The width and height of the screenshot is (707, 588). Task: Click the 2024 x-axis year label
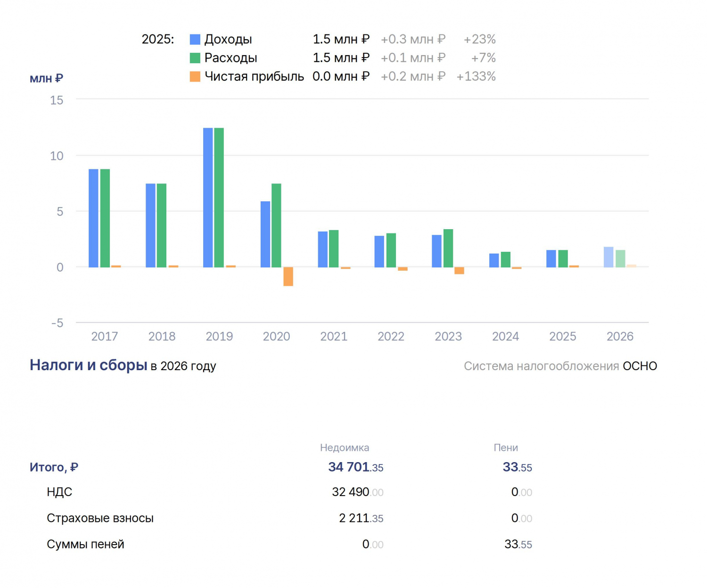pos(505,337)
